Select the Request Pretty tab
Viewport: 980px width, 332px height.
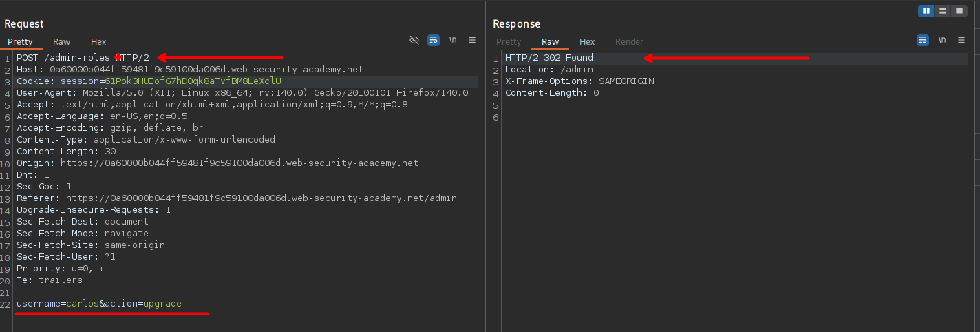(x=20, y=42)
